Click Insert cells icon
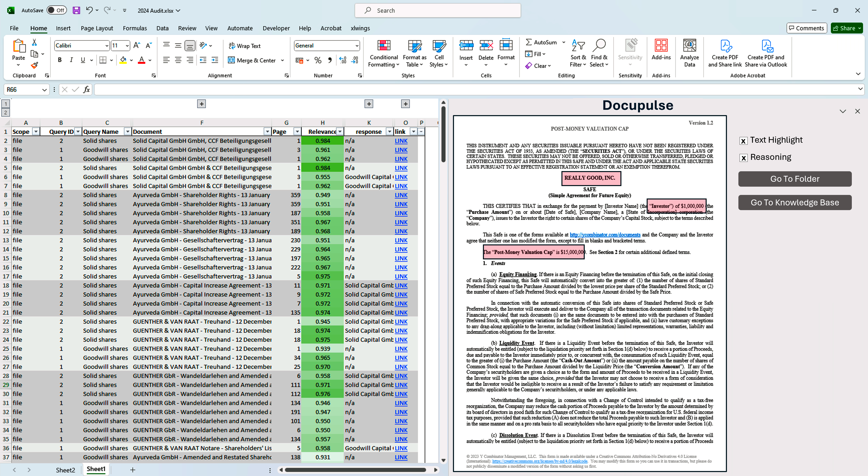 [x=466, y=46]
